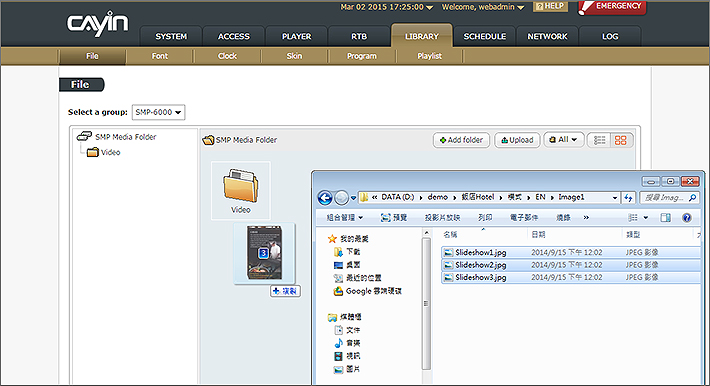Open the Video folder thumbnail
Screen dimensions: 710x386
tap(240, 190)
